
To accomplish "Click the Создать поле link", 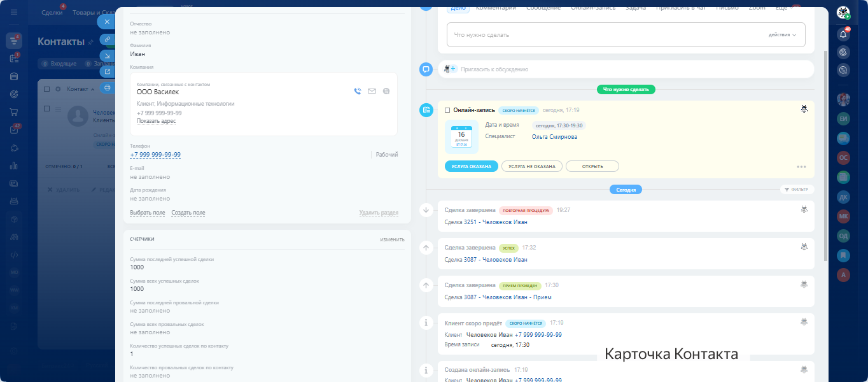I will 188,213.
